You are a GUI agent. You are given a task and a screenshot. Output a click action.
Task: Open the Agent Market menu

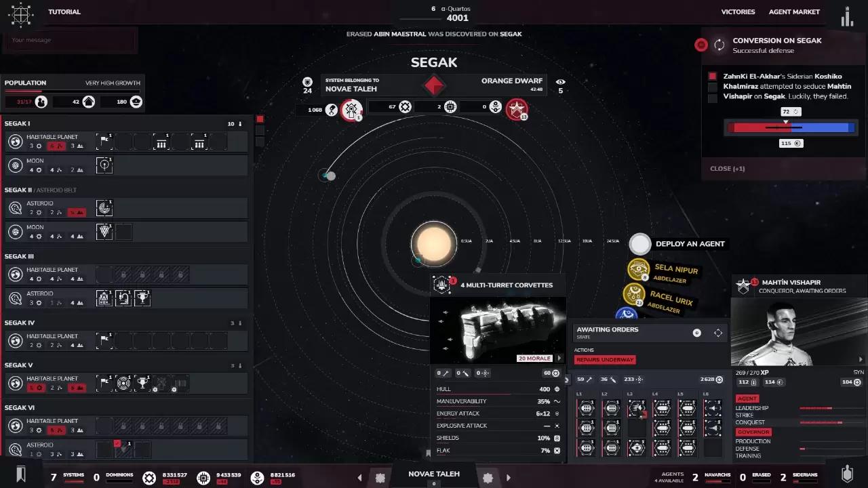pos(794,12)
